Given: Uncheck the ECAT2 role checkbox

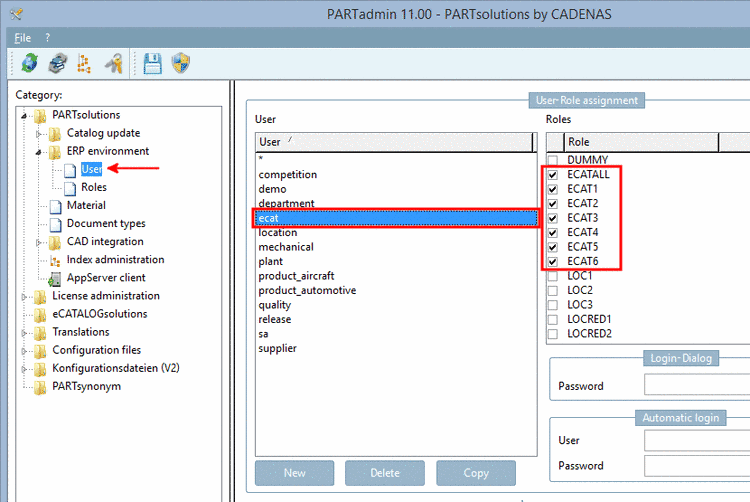Looking at the screenshot, I should (553, 204).
